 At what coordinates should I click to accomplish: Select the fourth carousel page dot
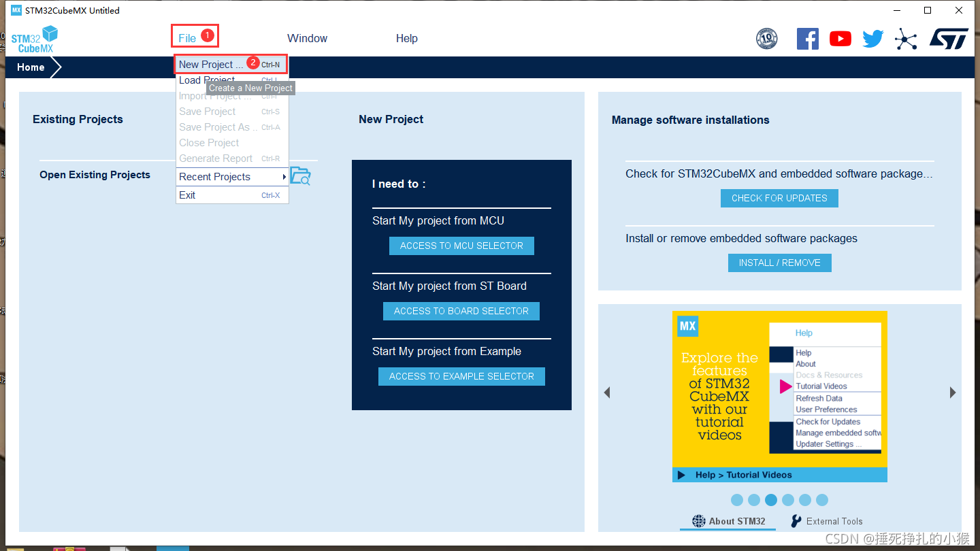788,500
